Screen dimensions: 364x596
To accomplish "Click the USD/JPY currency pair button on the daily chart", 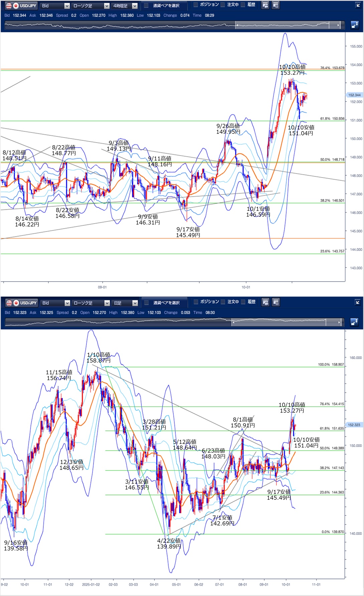I will (x=21, y=303).
